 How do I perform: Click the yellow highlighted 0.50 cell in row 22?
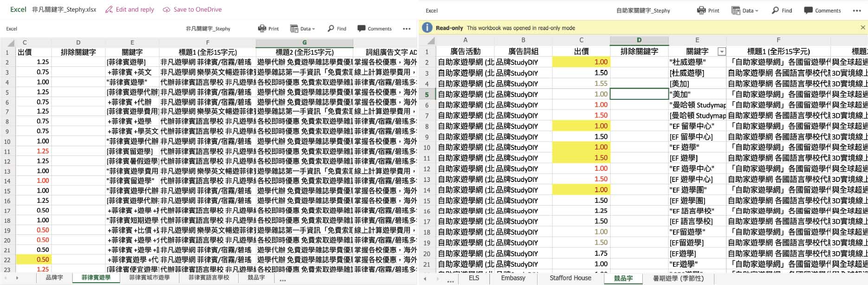[x=33, y=259]
